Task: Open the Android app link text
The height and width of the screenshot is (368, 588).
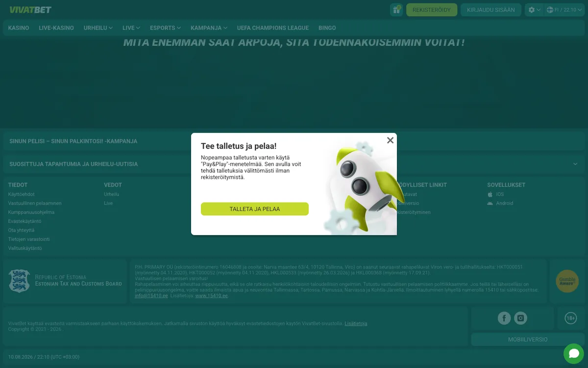Action: coord(505,203)
